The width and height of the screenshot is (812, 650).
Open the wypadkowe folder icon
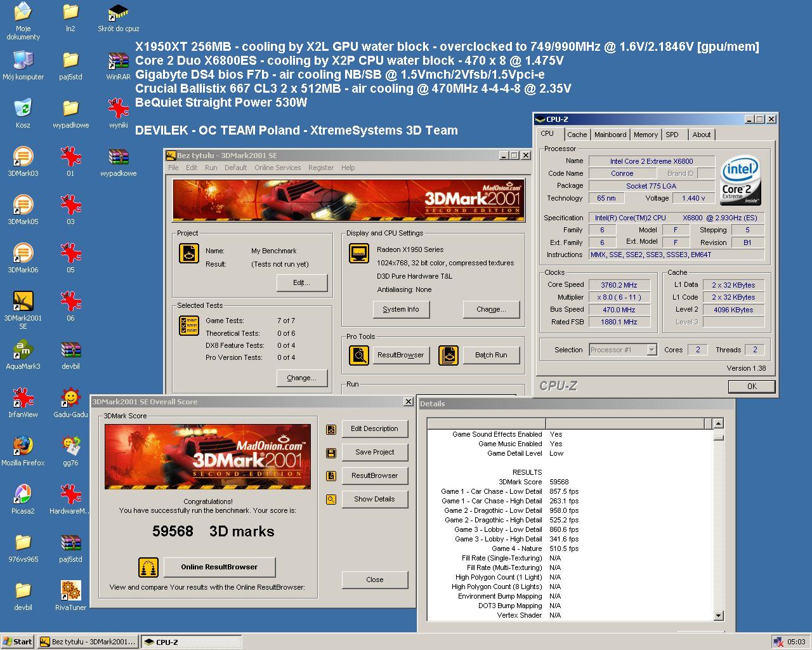pos(70,114)
